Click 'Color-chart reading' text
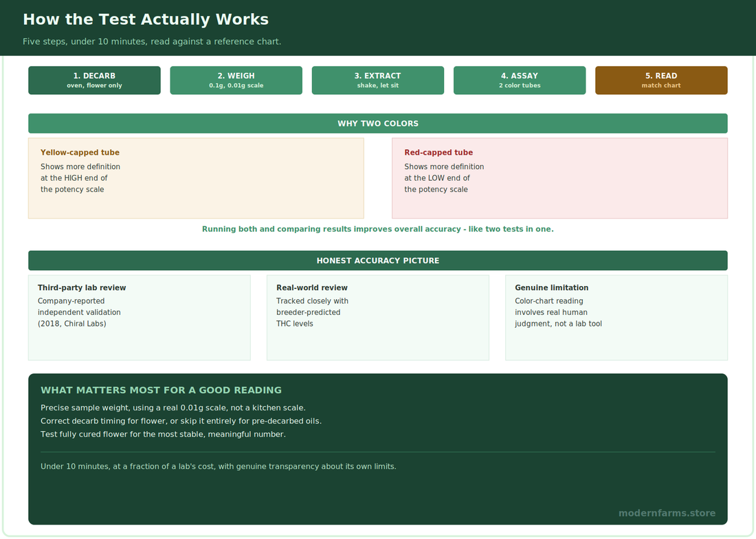 [549, 301]
